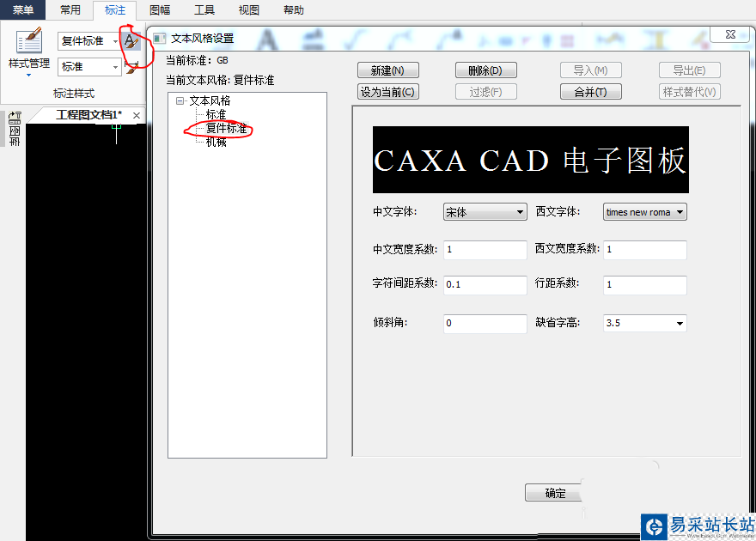Click the 倾斜角 input field
This screenshot has width=756, height=541.
pyautogui.click(x=485, y=323)
